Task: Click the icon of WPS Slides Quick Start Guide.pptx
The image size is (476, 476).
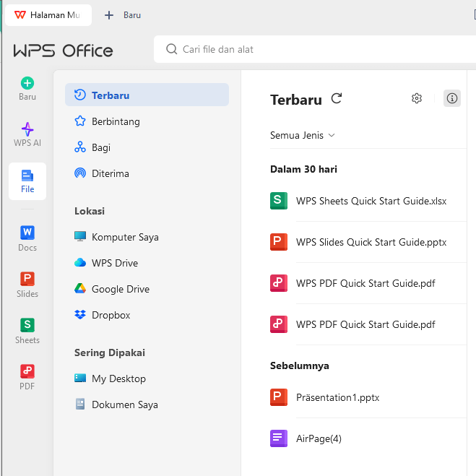Action: click(x=279, y=242)
